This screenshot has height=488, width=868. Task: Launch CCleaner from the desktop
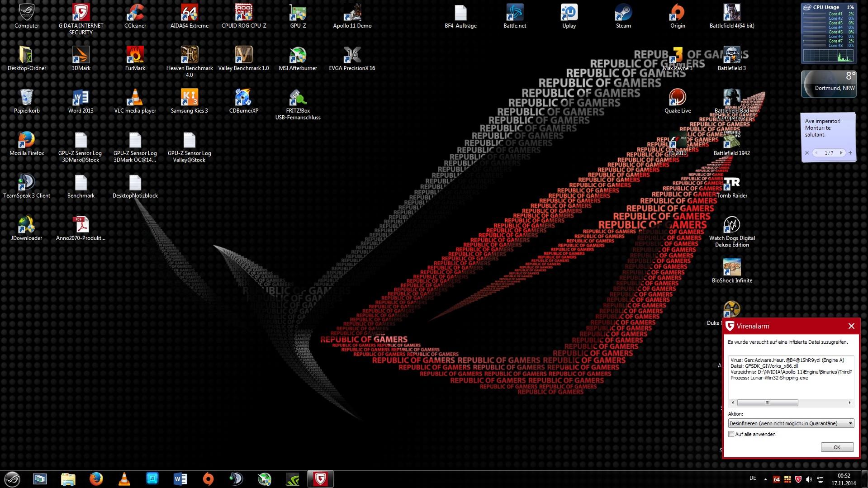coord(135,16)
